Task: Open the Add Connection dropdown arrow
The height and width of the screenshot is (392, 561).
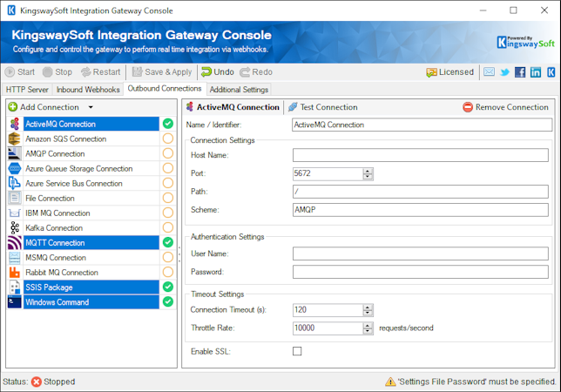Action: [90, 107]
